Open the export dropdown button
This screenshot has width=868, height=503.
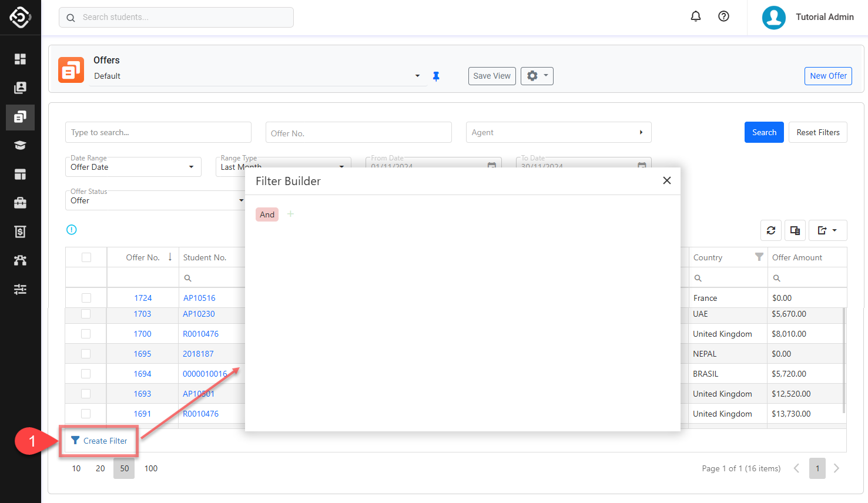(x=827, y=230)
